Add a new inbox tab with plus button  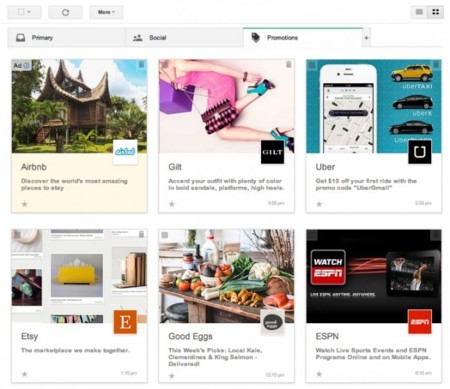[366, 38]
